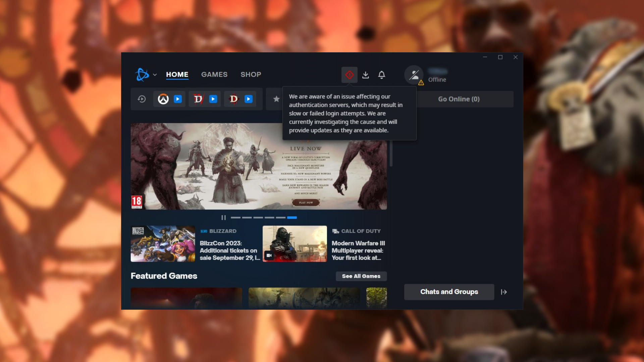Click play button next to Overwatch icon
This screenshot has height=362, width=644.
click(177, 99)
